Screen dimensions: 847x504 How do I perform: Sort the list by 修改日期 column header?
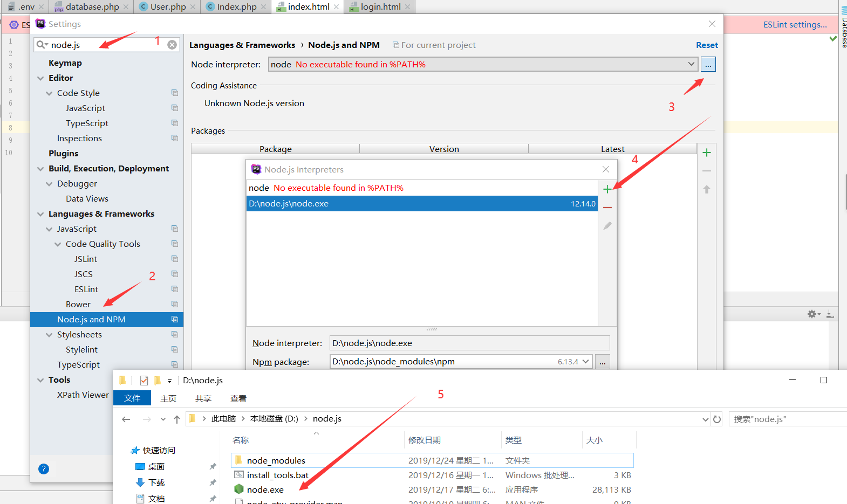click(x=425, y=440)
